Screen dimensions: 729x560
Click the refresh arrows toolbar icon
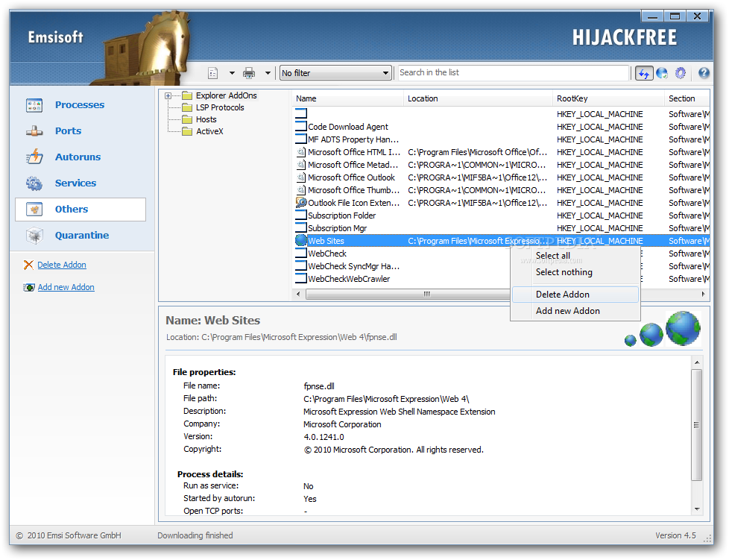644,73
